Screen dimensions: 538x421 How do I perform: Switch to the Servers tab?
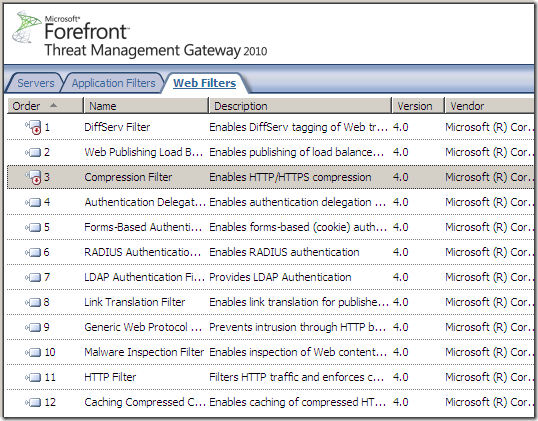(36, 83)
